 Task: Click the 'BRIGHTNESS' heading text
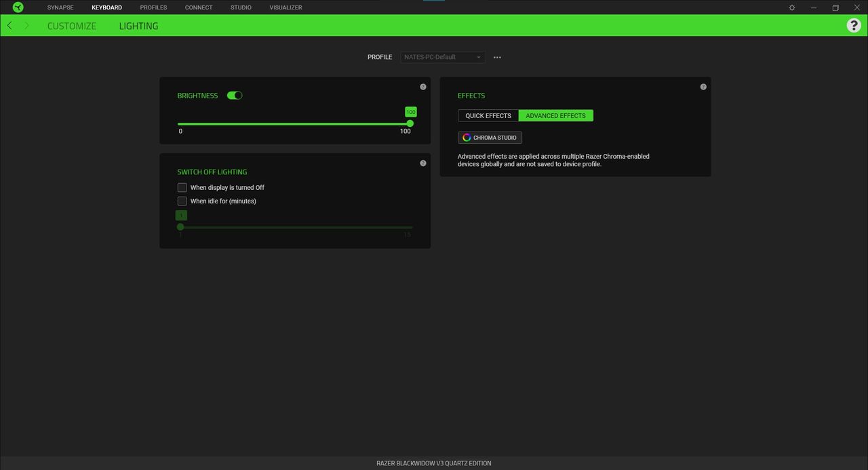pyautogui.click(x=197, y=96)
